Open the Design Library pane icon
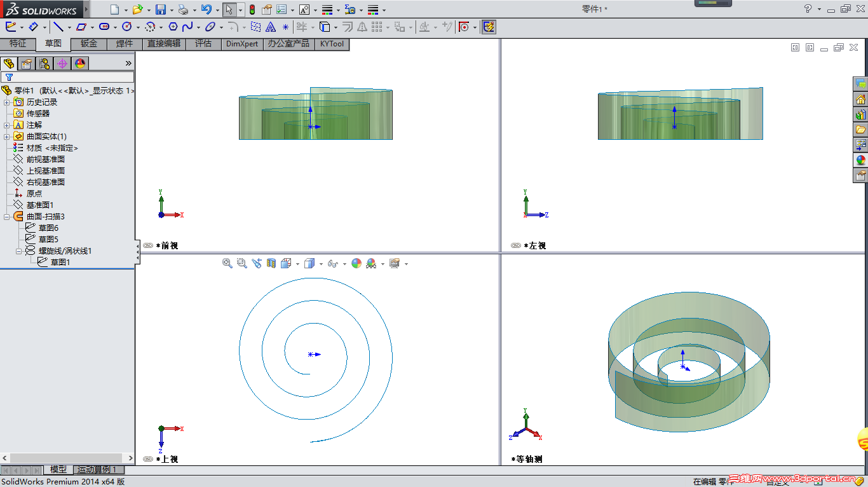 [x=861, y=114]
